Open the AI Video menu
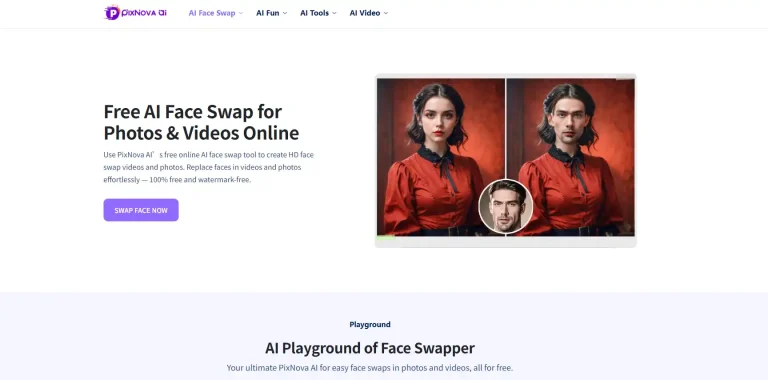The image size is (768, 380). (x=368, y=13)
